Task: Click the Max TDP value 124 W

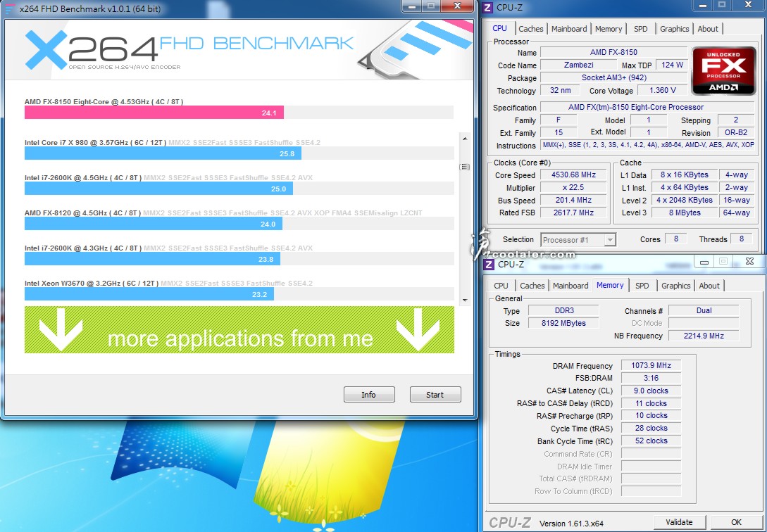Action: (x=672, y=65)
